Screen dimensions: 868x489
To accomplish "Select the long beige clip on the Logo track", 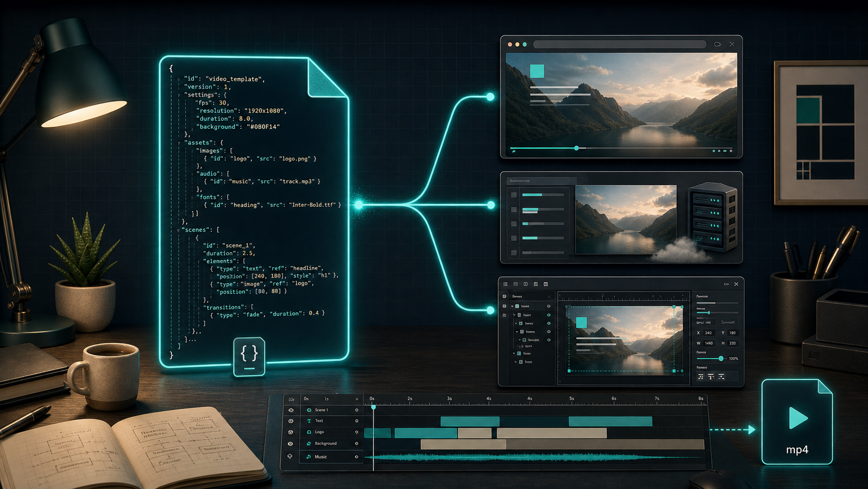I will tap(552, 432).
